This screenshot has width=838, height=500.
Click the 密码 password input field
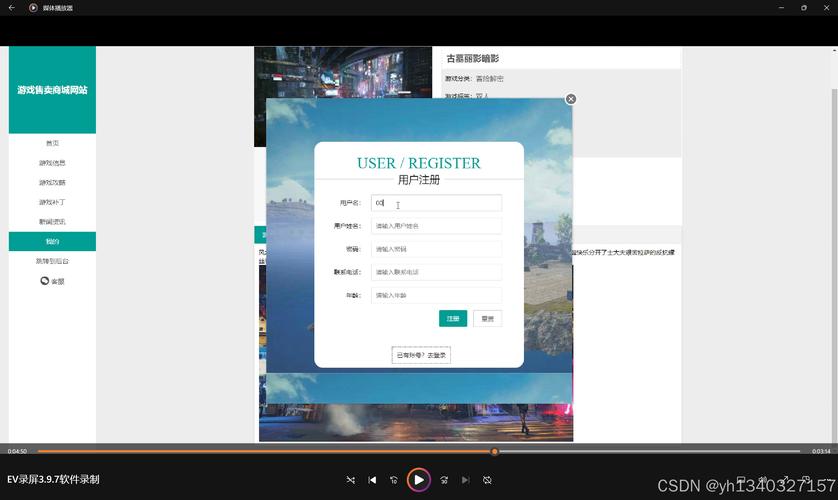tap(436, 249)
